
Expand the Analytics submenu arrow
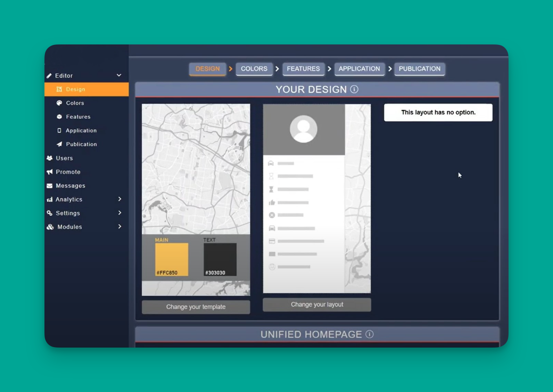pos(120,199)
